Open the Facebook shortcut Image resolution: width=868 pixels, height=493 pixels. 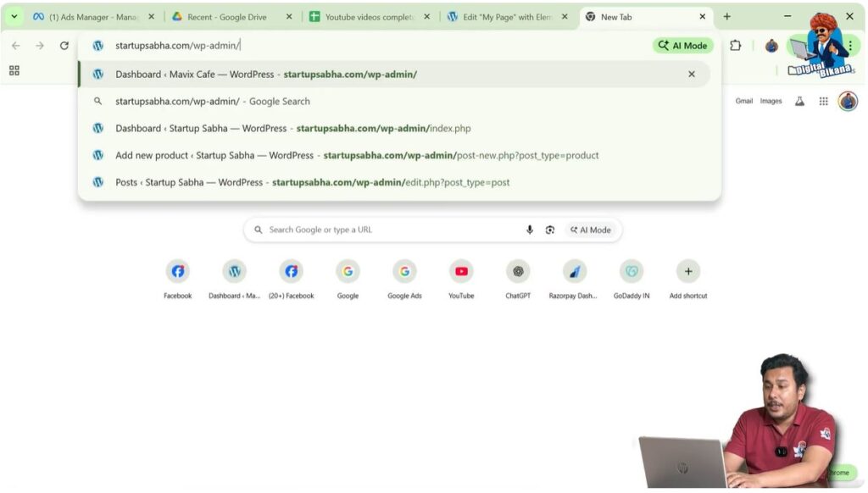177,271
